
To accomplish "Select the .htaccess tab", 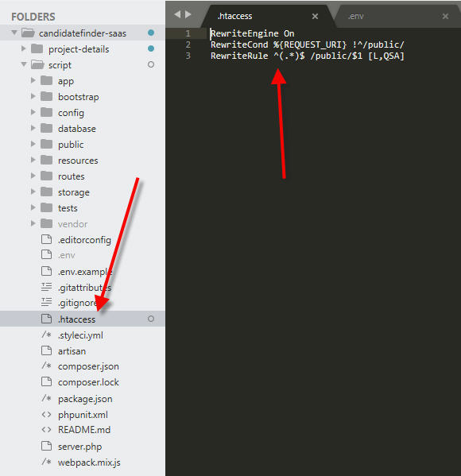I will pyautogui.click(x=234, y=16).
